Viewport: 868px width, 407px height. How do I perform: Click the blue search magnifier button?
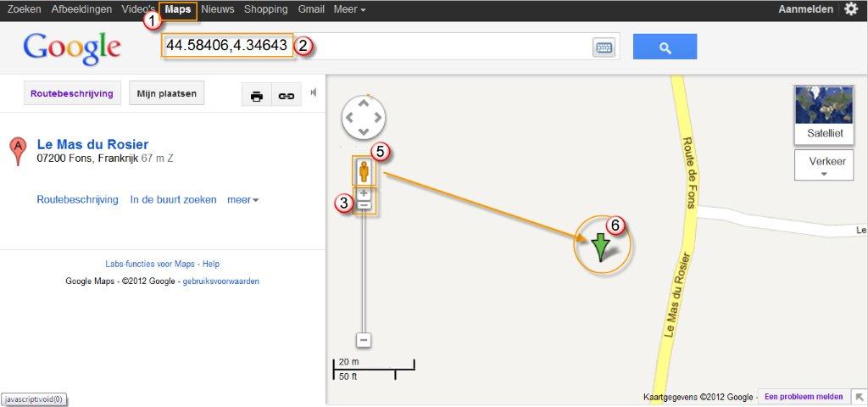coord(665,47)
